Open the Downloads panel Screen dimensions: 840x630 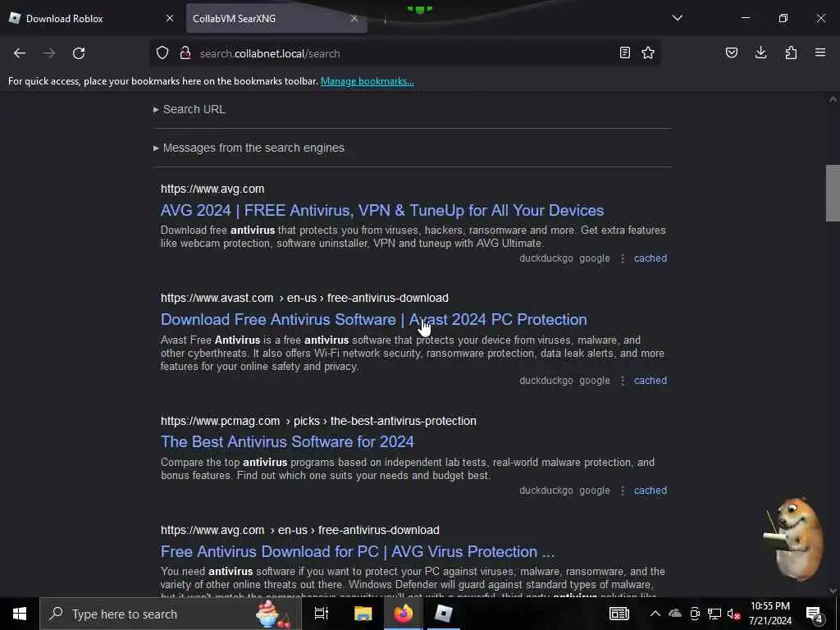click(x=760, y=52)
